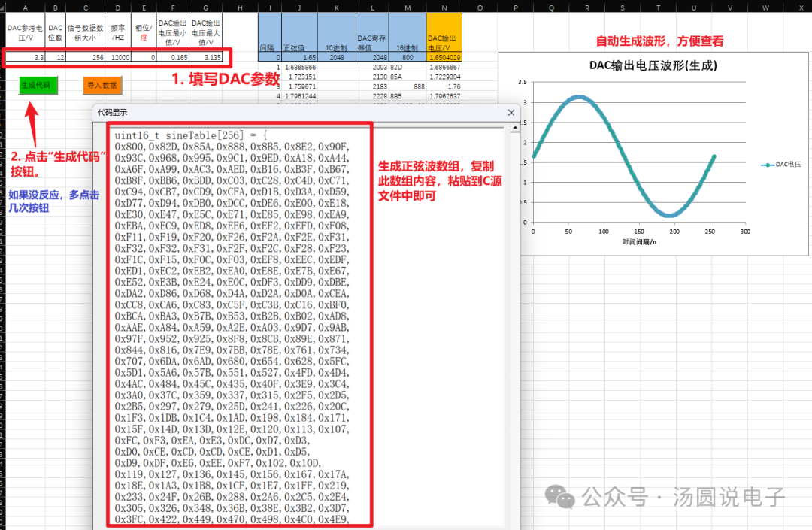
Task: Select column header D
Action: 118,8
